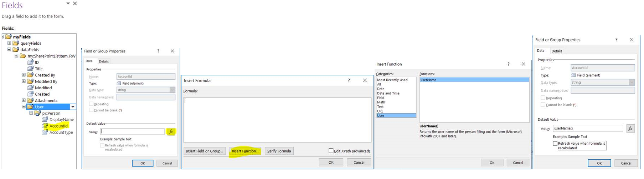This screenshot has width=644, height=179.
Task: Click inside the Formula text box
Action: coord(277,120)
